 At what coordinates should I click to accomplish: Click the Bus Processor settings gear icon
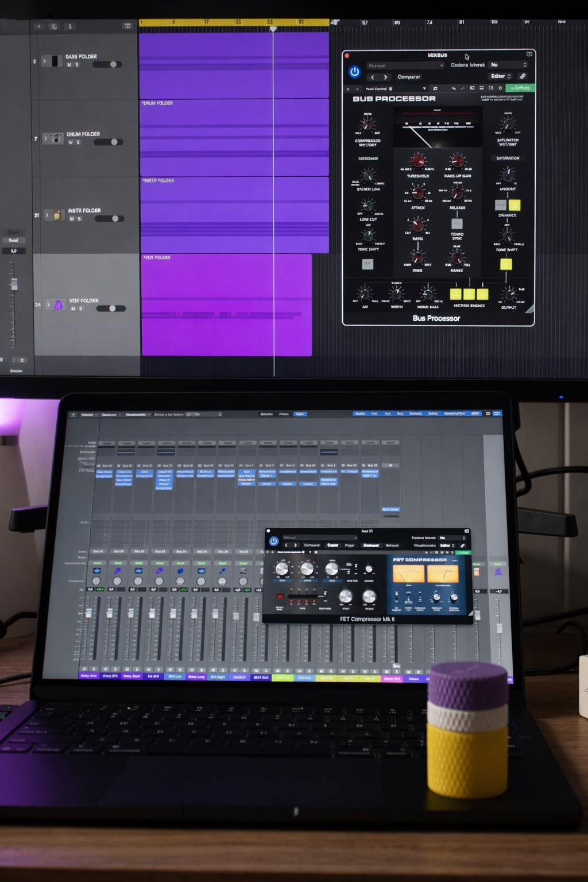coord(500,88)
